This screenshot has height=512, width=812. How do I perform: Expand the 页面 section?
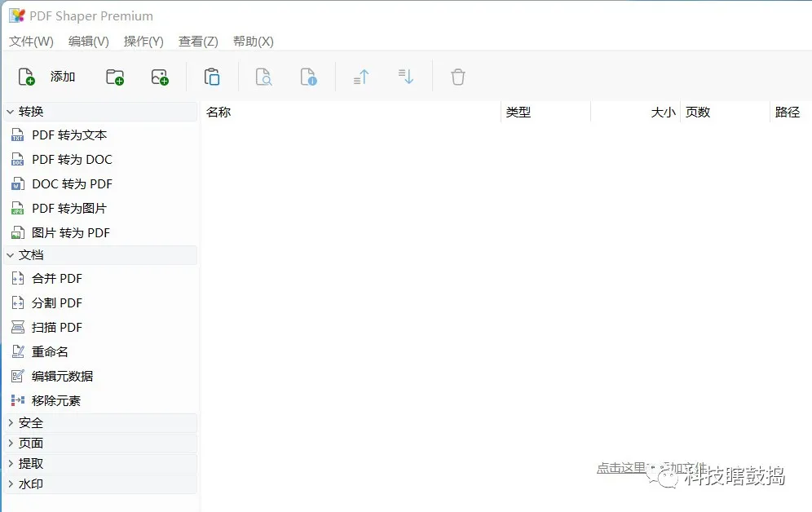11,444
